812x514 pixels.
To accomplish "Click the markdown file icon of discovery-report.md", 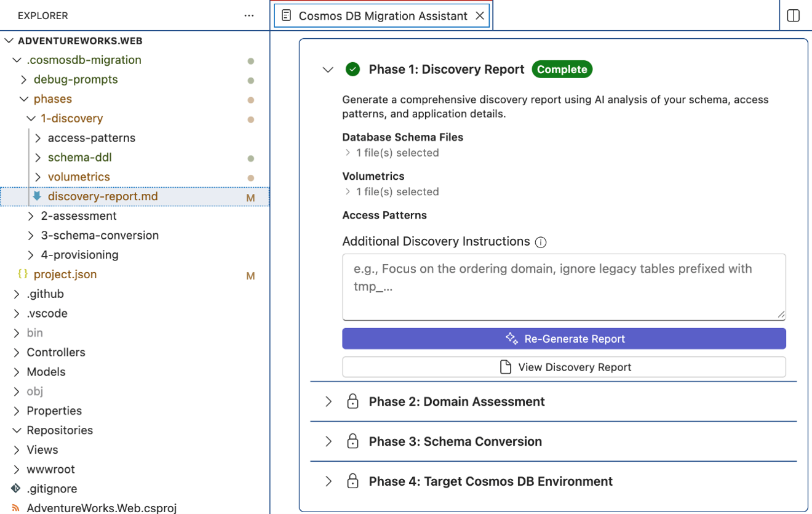I will pos(37,196).
